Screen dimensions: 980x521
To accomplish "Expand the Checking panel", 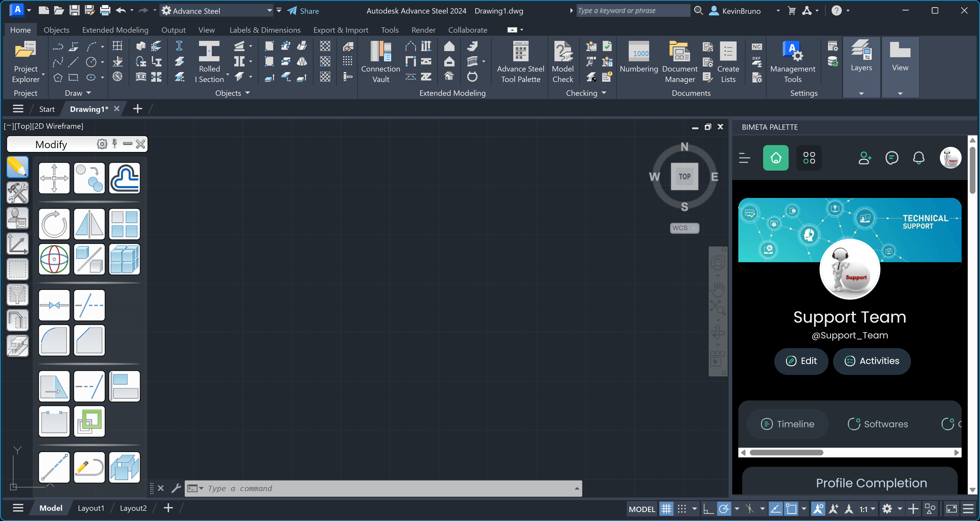I will [586, 93].
